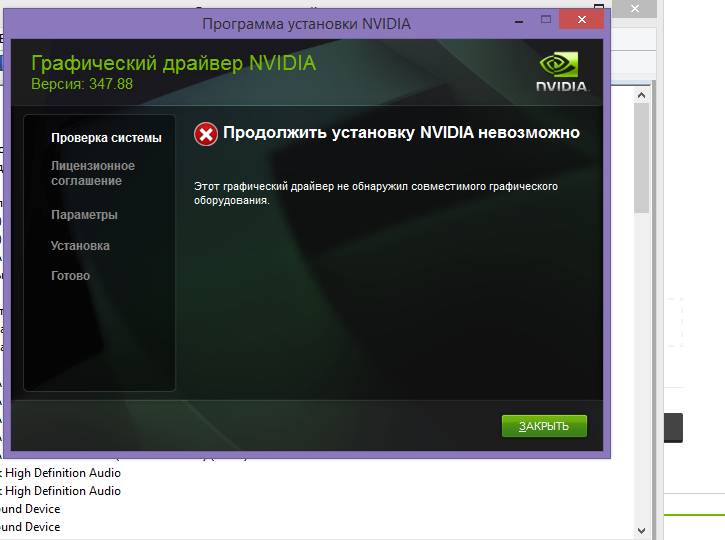Select the last Sound Device entry

[x=30, y=527]
